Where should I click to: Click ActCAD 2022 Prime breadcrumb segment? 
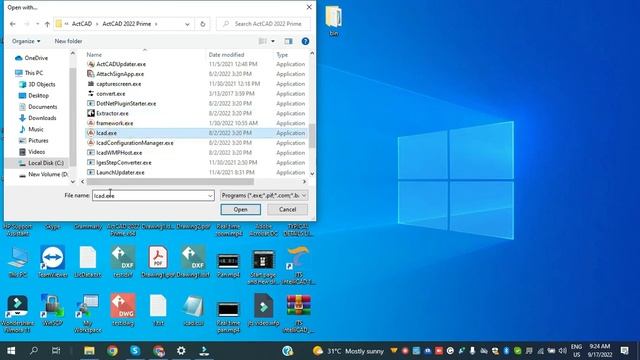point(127,24)
